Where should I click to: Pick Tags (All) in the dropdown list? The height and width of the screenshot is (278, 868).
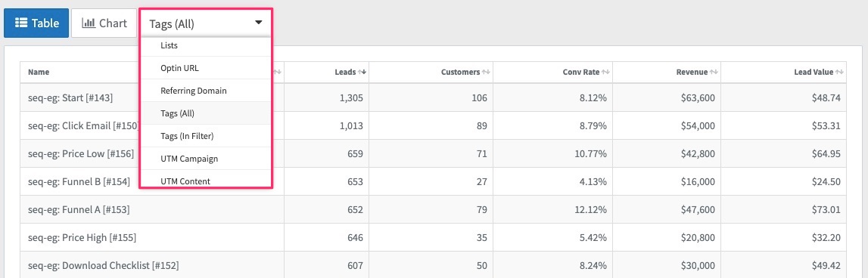(205, 113)
